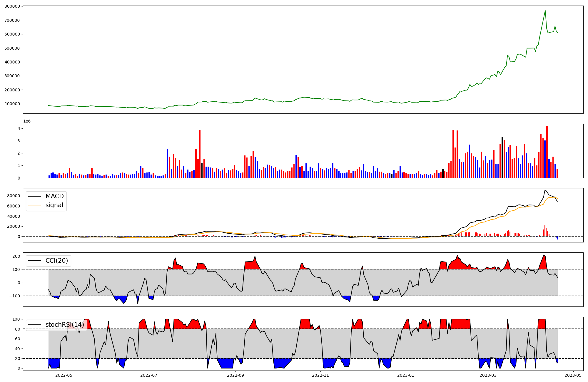The image size is (588, 382).
Task: Click tick 2 on the volume axis
Action: pos(19,153)
